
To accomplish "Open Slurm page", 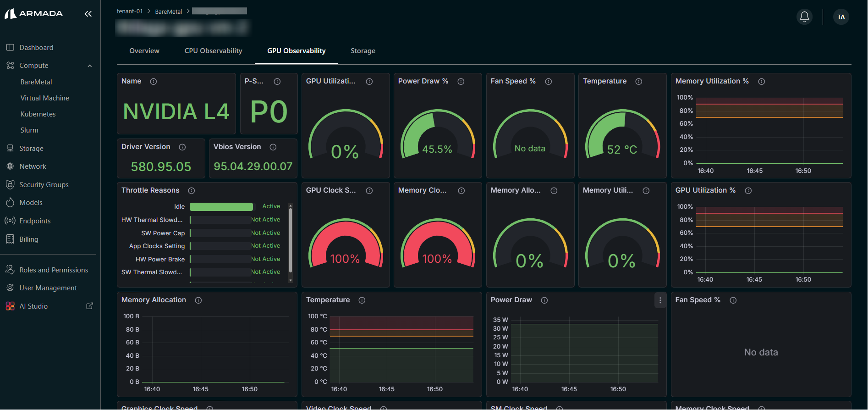I will [x=29, y=130].
